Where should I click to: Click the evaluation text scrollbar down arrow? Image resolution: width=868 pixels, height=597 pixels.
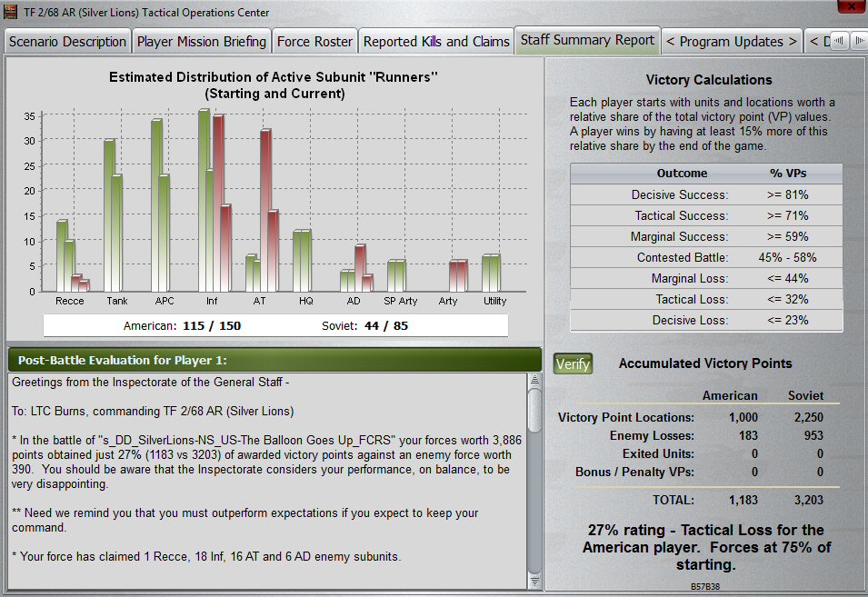pos(534,582)
